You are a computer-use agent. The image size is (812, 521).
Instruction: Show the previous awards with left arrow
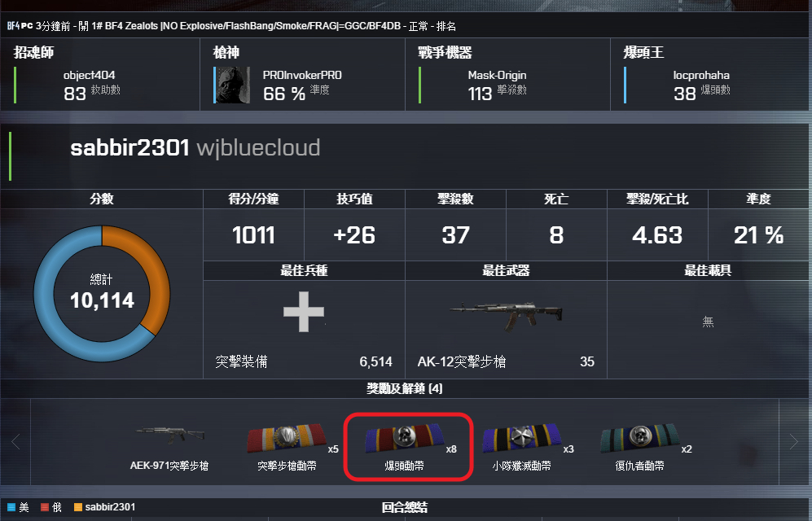tap(15, 441)
